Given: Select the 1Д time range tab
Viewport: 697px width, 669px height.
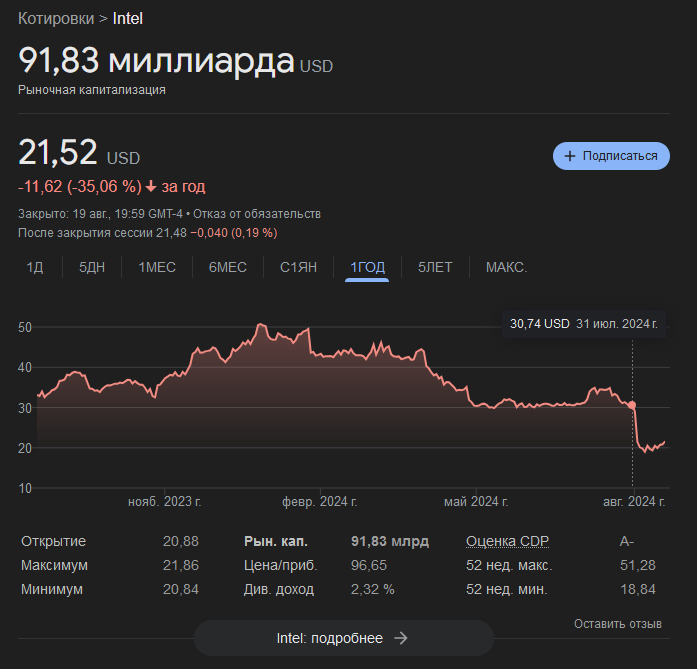Looking at the screenshot, I should 35,268.
